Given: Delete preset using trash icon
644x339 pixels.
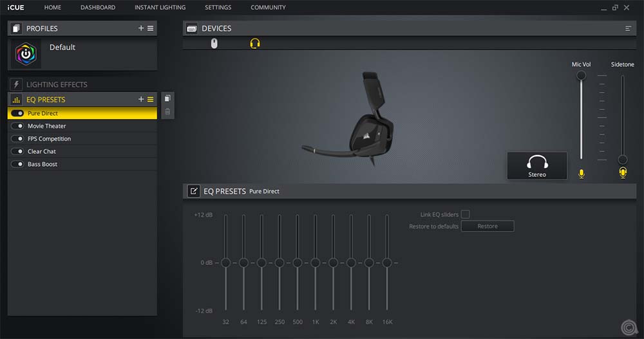Looking at the screenshot, I should click(x=167, y=112).
